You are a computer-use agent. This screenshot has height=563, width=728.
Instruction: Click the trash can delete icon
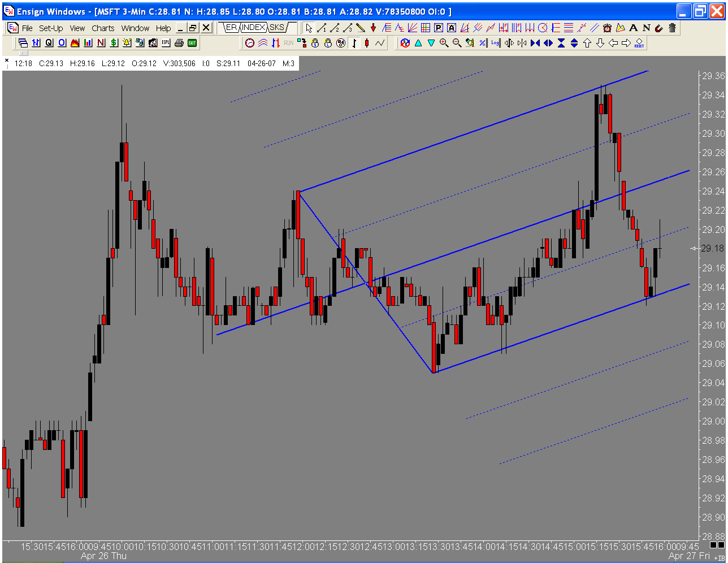click(x=672, y=28)
